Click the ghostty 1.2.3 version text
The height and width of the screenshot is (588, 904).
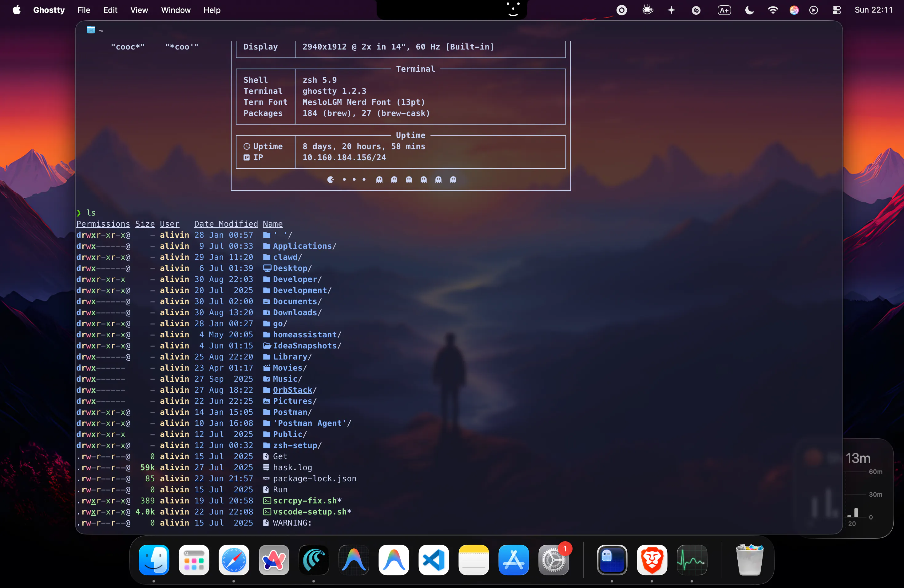pos(334,91)
